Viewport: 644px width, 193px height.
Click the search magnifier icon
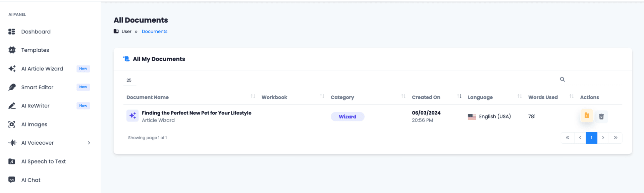click(x=562, y=80)
